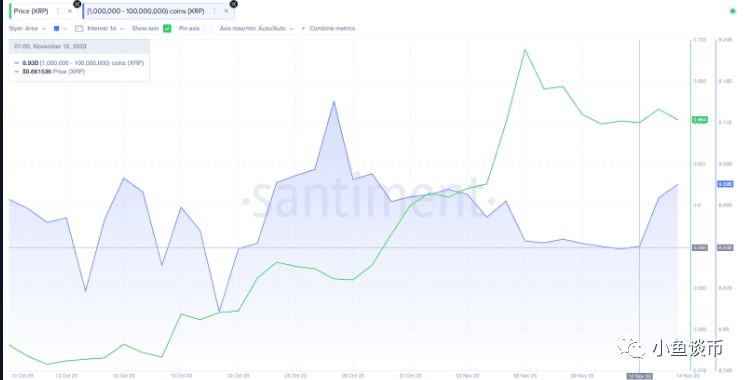Click the blue metric color swatch
The width and height of the screenshot is (747, 380).
56,29
